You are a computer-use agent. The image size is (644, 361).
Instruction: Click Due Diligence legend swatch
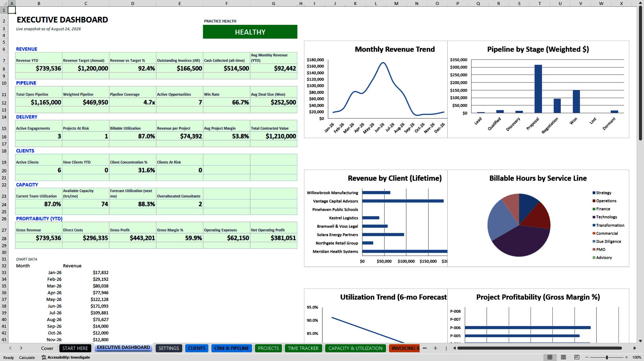(x=594, y=242)
